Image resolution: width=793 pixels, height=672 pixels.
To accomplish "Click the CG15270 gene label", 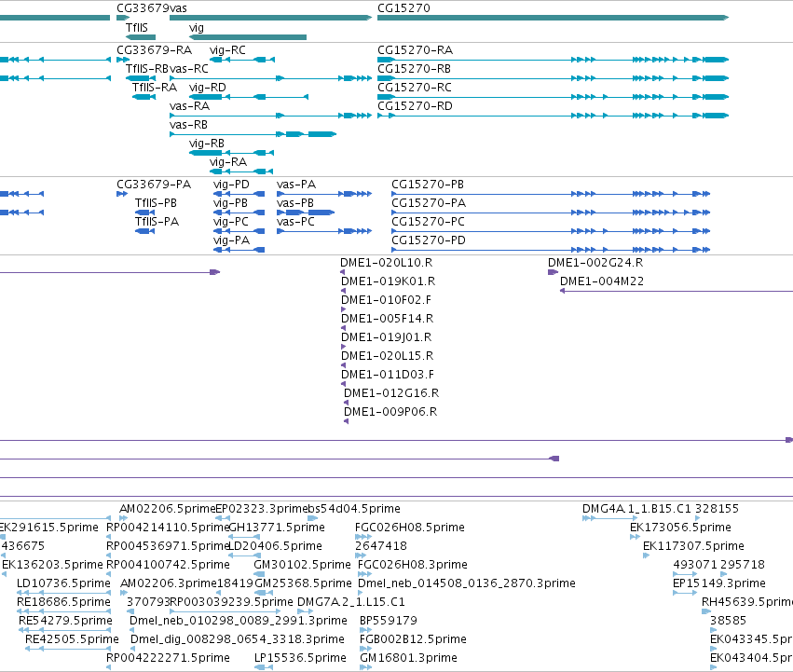I will (x=403, y=8).
